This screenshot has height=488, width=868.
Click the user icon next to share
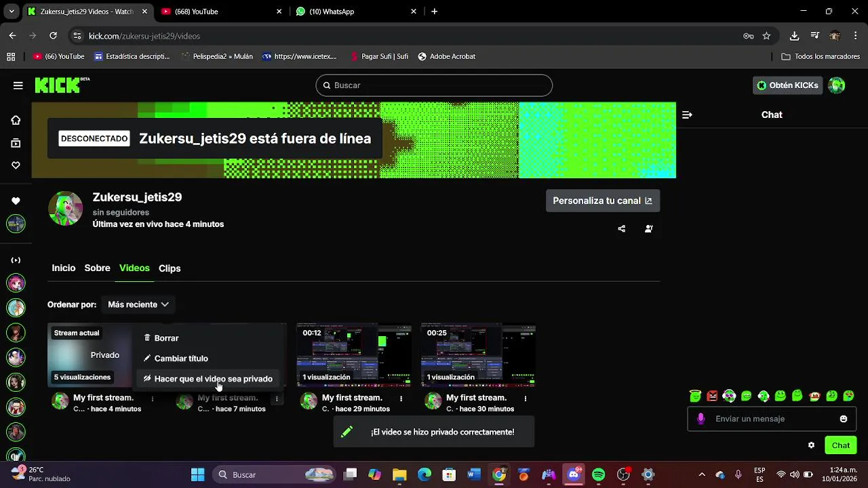click(x=649, y=228)
